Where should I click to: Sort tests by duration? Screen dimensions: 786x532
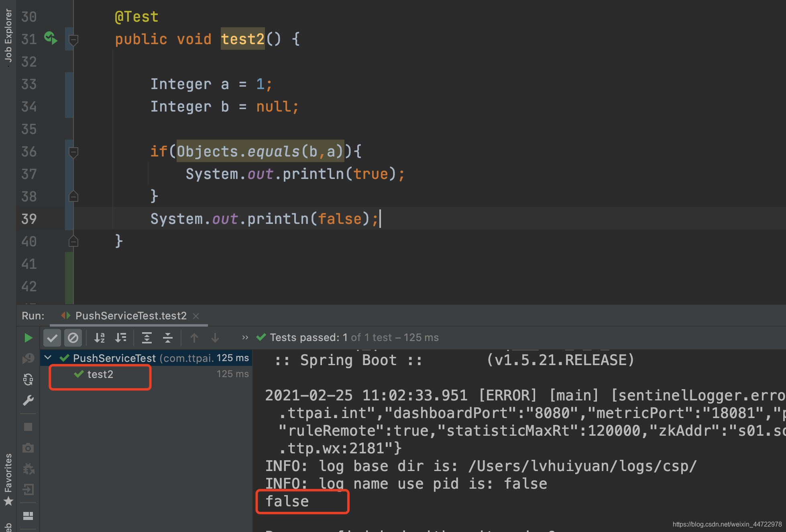pos(120,337)
